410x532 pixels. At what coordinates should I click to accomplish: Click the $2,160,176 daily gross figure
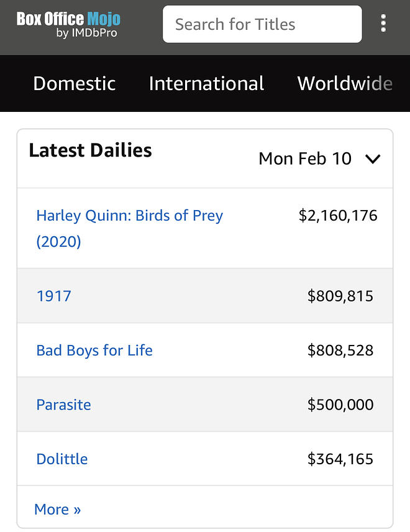(x=338, y=216)
